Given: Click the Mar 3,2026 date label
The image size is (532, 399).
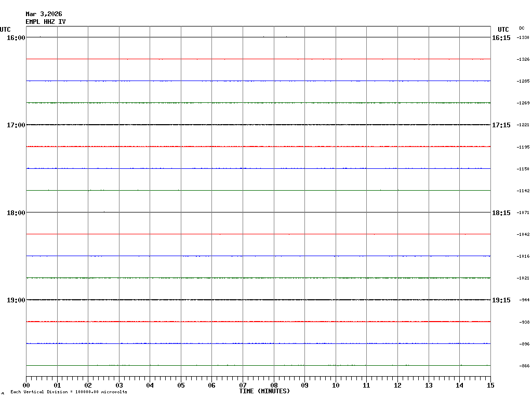Looking at the screenshot, I should [44, 14].
